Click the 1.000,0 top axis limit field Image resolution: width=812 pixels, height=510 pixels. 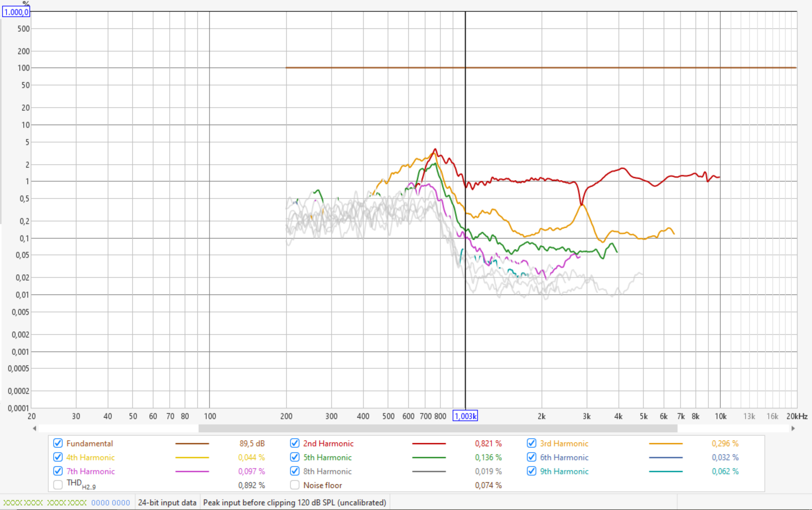[x=16, y=12]
